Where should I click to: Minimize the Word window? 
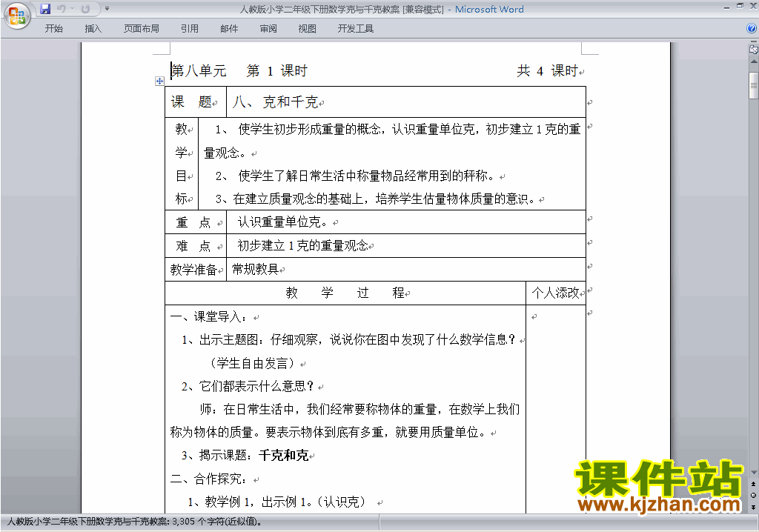pos(726,7)
